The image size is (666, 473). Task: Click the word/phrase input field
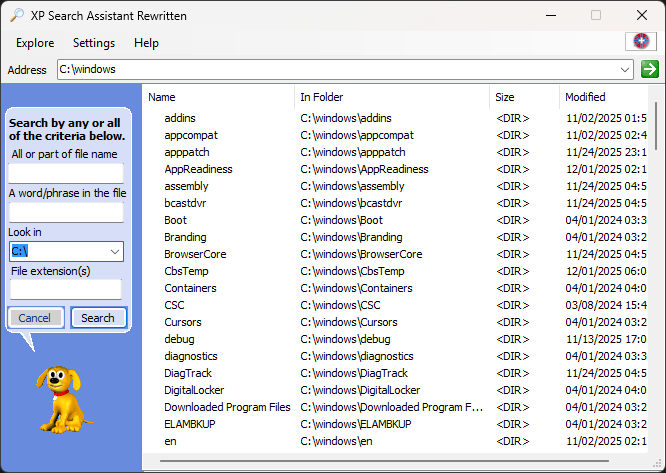(66, 212)
